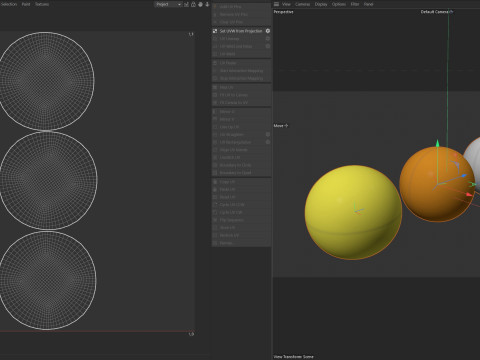Click the Default Camera label icon
This screenshot has width=480, height=360.
(451, 12)
